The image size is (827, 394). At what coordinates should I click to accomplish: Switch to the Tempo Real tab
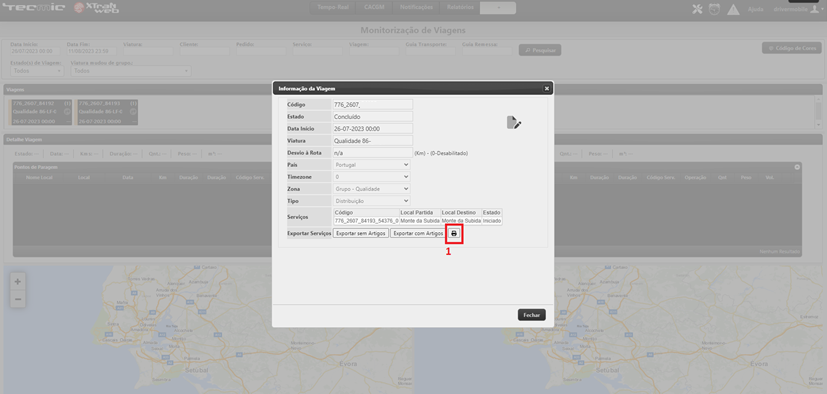click(x=333, y=8)
